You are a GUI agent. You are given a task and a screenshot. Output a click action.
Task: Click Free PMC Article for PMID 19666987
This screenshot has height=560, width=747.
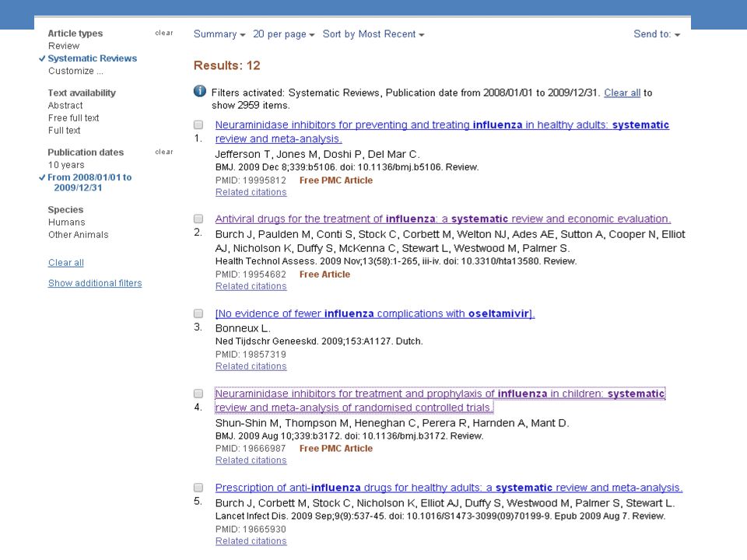coord(336,449)
